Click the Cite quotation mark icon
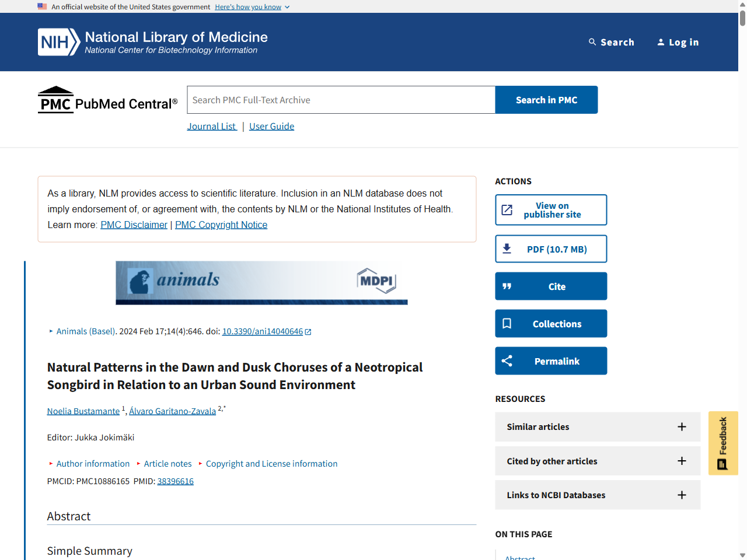The height and width of the screenshot is (560, 747). [x=507, y=286]
